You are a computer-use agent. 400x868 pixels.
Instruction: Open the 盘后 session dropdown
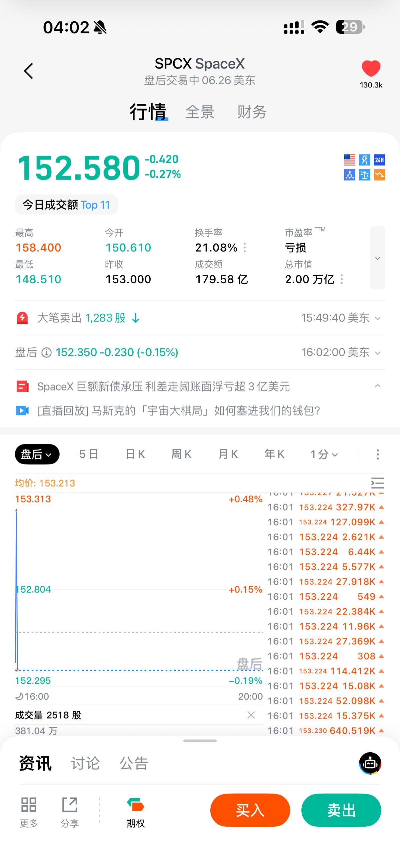click(x=37, y=454)
